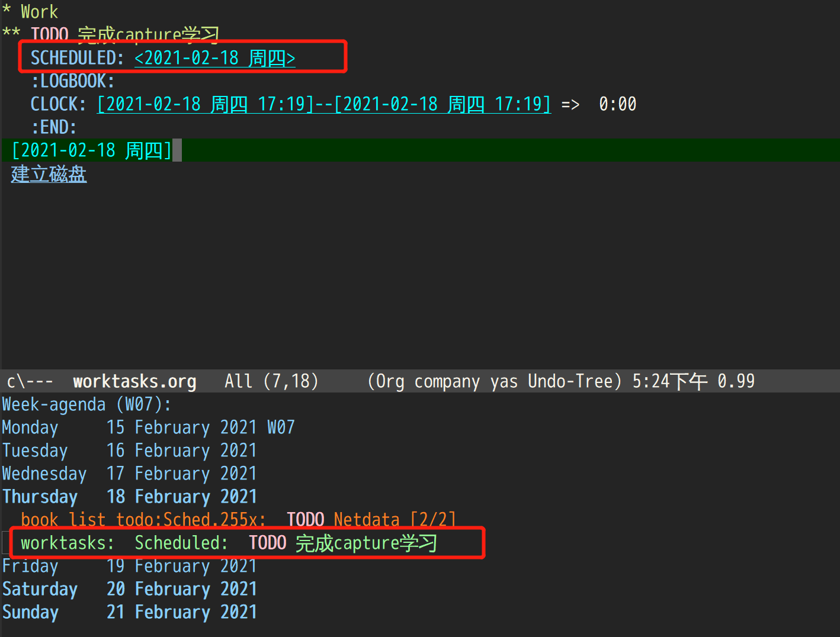Click the worktasks.org buffer name in mode line

click(134, 381)
